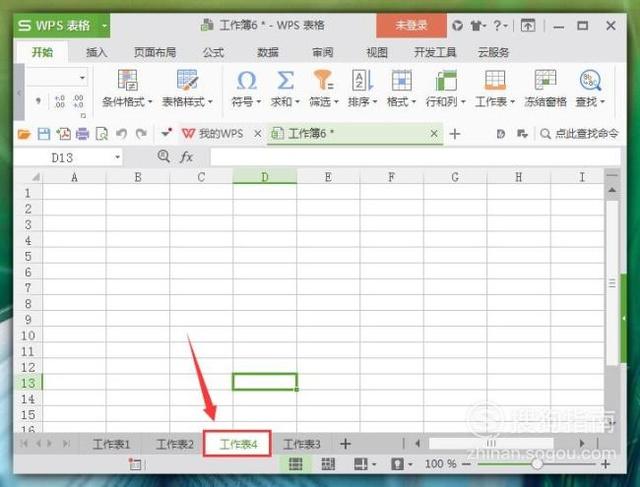Expand the 查找 dropdown arrow
This screenshot has width=640, height=487.
[602, 101]
